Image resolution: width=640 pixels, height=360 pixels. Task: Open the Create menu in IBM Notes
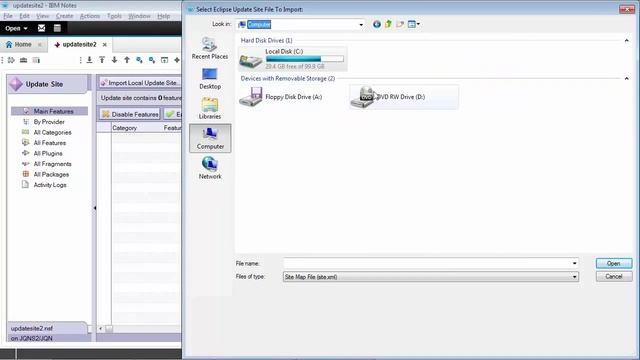(64, 16)
